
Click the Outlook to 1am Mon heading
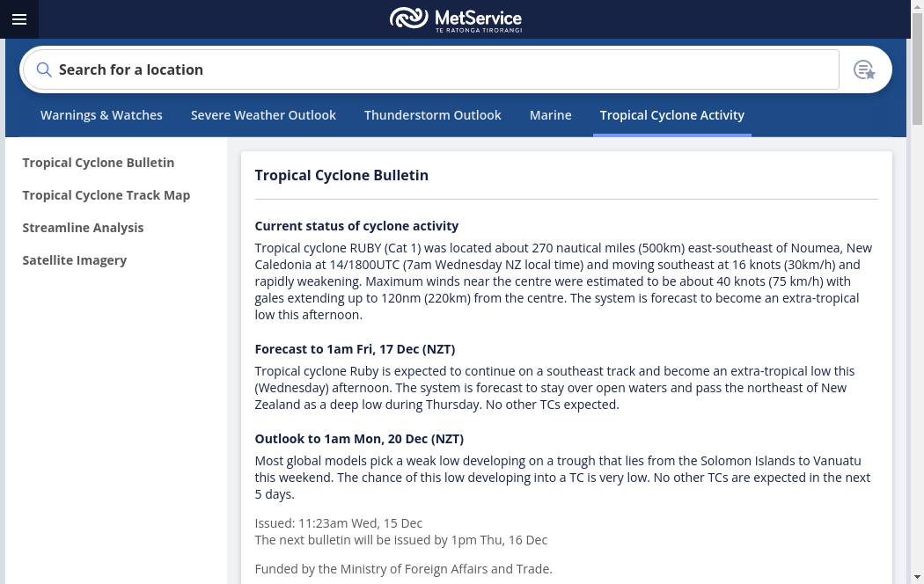(x=359, y=439)
